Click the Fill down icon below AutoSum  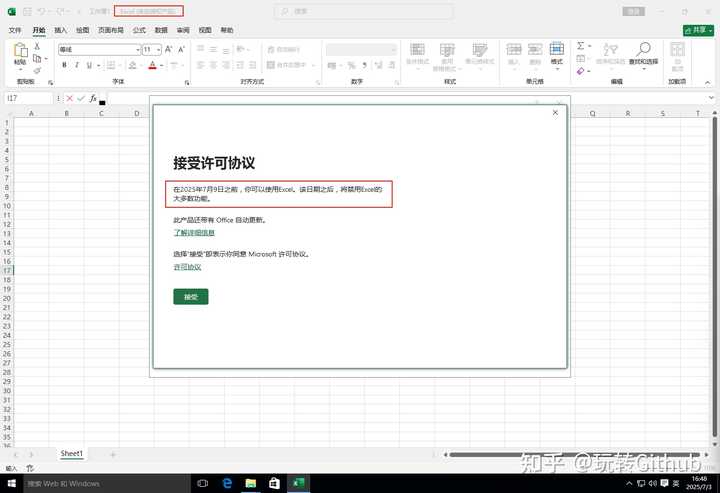(581, 58)
